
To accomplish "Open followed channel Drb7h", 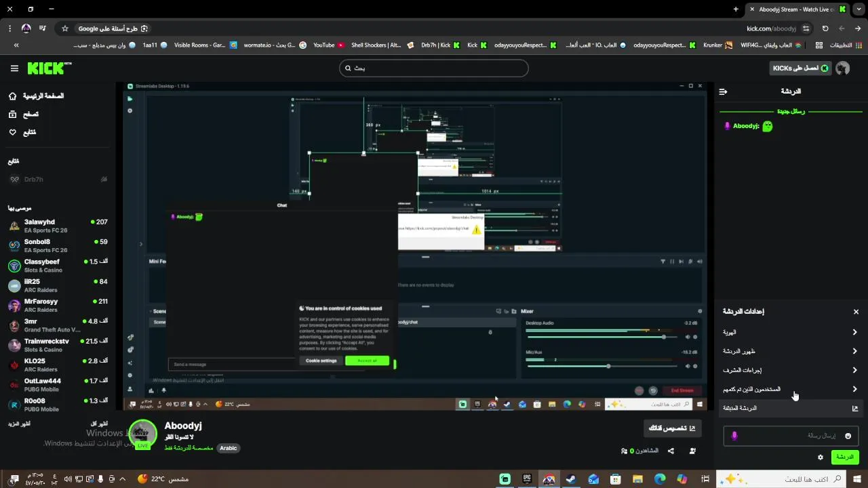I will coord(58,180).
